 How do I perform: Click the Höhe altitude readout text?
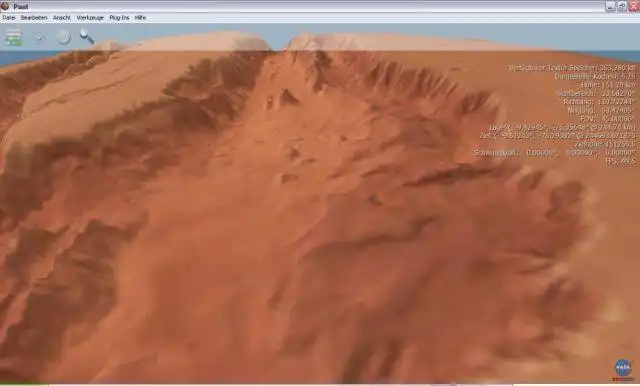coord(608,85)
